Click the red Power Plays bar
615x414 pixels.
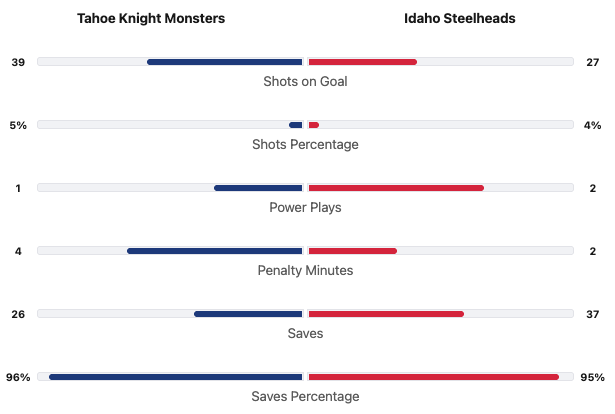tap(396, 188)
